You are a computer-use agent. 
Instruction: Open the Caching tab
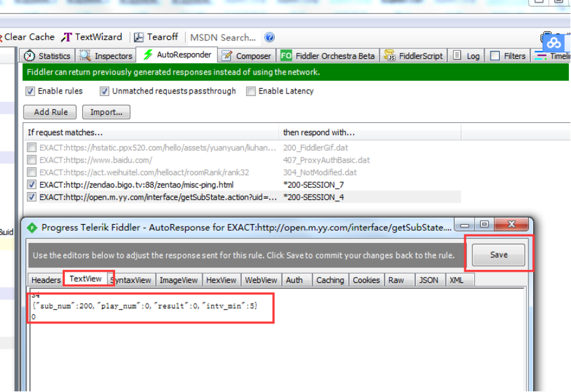point(330,280)
